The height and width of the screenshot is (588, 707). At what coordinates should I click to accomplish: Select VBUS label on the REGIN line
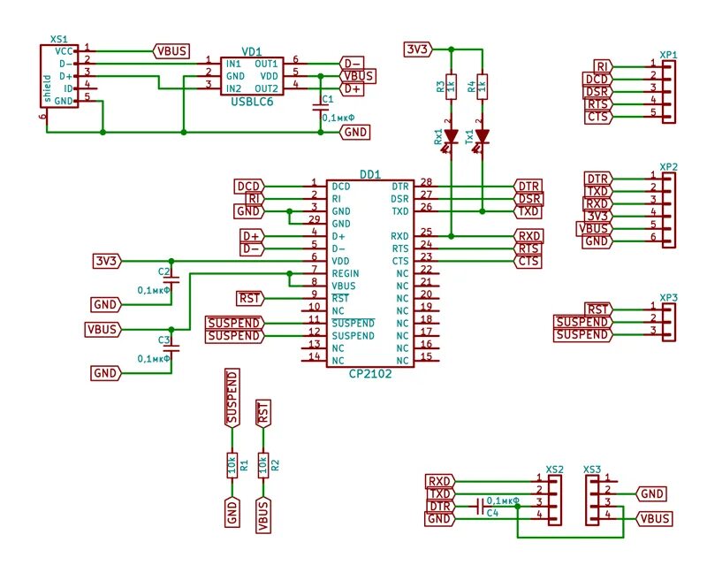pyautogui.click(x=103, y=330)
